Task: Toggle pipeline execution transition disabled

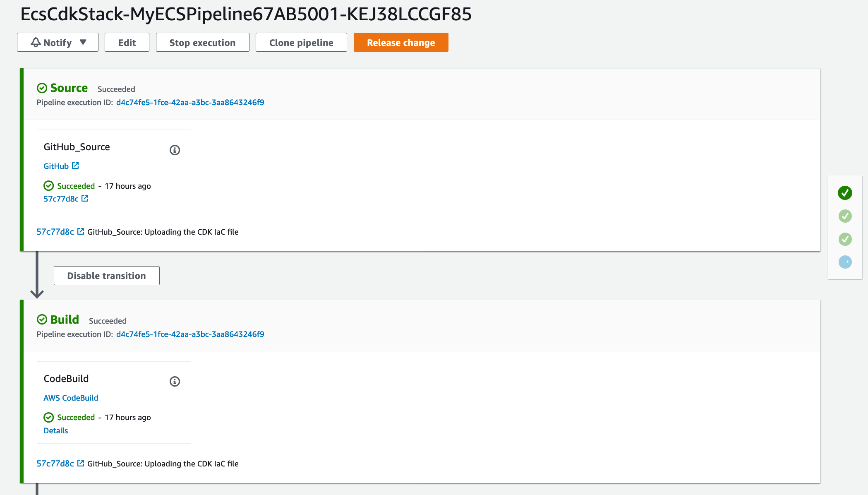Action: coord(107,276)
